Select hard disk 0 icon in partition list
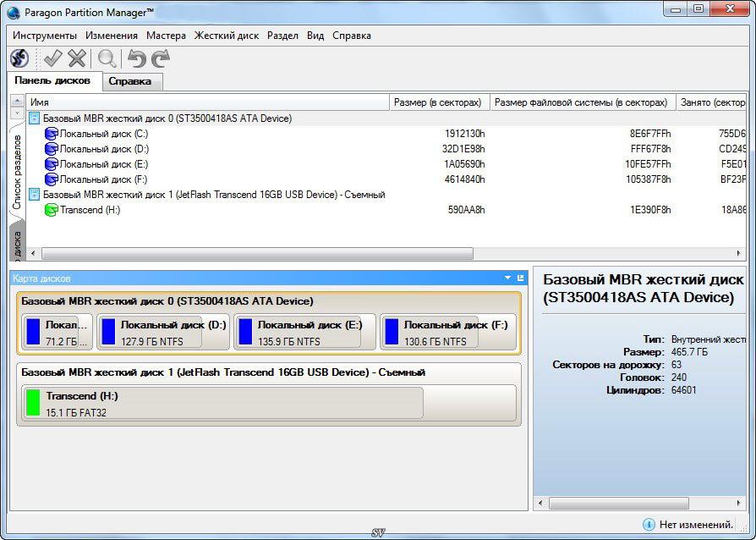 [x=34, y=118]
